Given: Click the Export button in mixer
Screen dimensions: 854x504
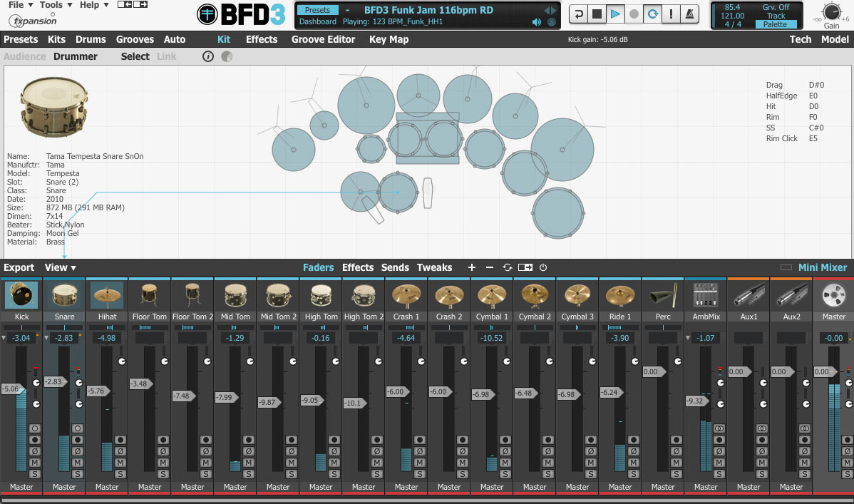Looking at the screenshot, I should [19, 267].
